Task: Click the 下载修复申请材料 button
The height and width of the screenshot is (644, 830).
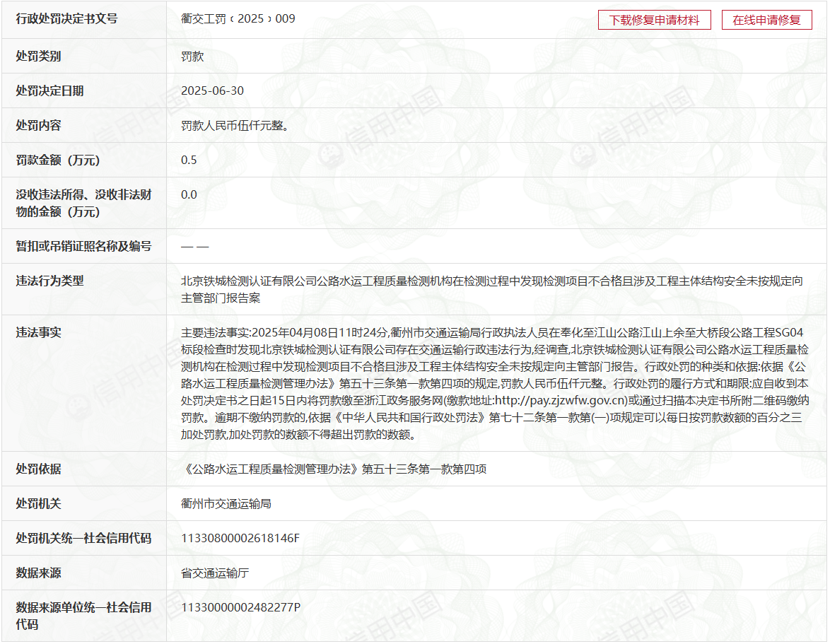Action: coord(654,20)
